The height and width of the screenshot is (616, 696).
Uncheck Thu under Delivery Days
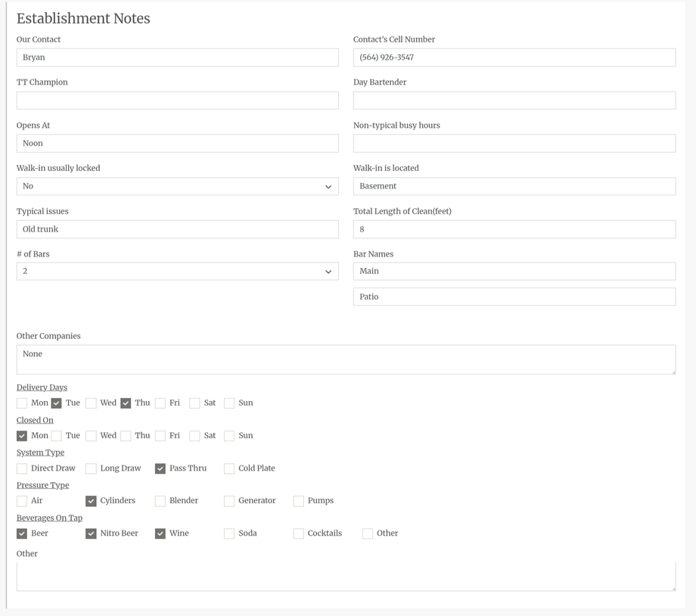point(126,403)
